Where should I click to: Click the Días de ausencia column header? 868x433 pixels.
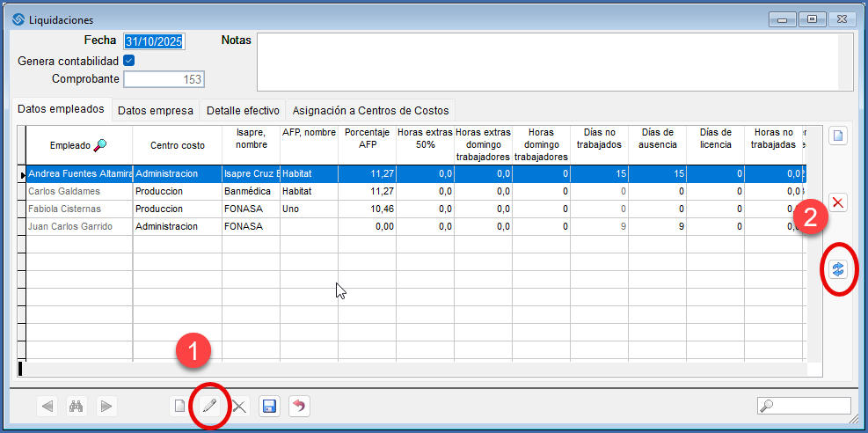point(657,145)
